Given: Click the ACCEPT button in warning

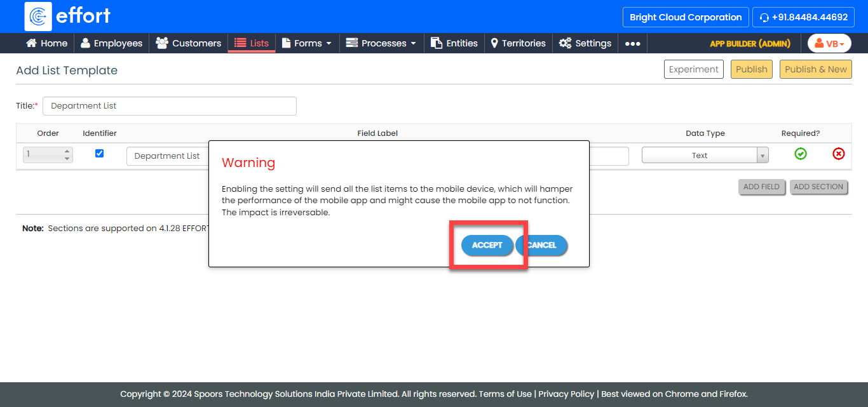Looking at the screenshot, I should pos(487,245).
